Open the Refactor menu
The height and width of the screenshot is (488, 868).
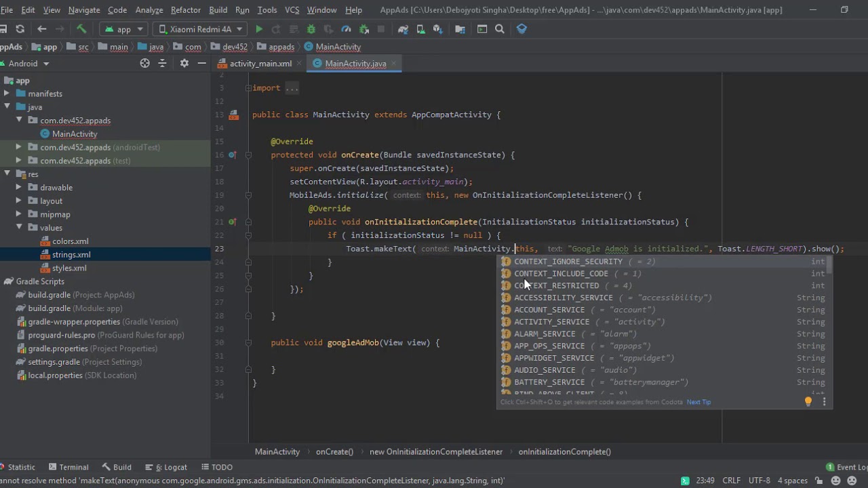(185, 10)
